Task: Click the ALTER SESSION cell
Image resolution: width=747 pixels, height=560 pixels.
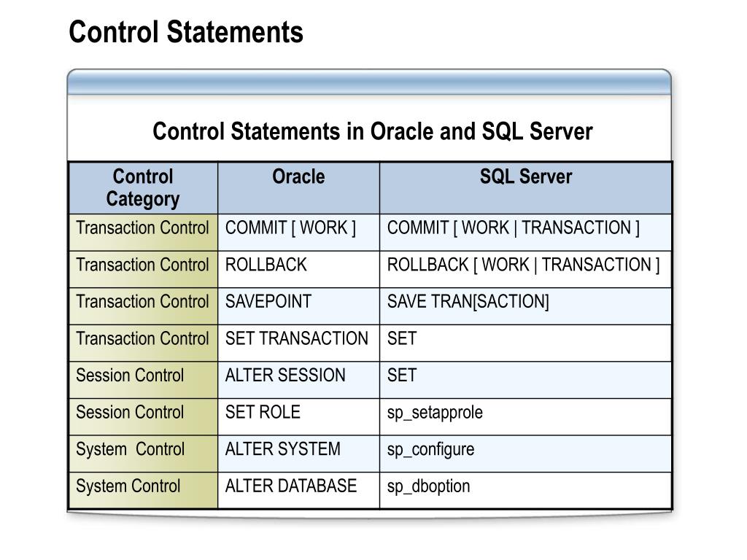Action: pyautogui.click(x=298, y=380)
